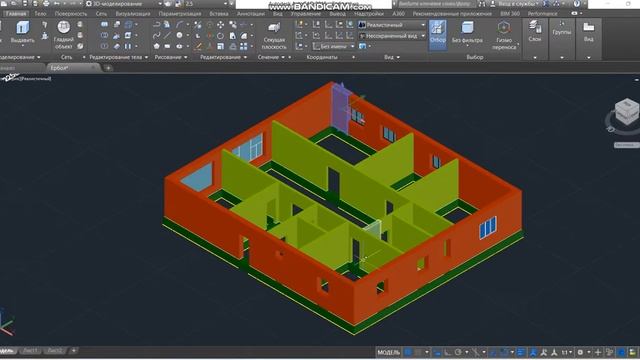Viewport: 640px width, 360px height.
Task: Select the polygon draw tool
Action: click(x=157, y=47)
